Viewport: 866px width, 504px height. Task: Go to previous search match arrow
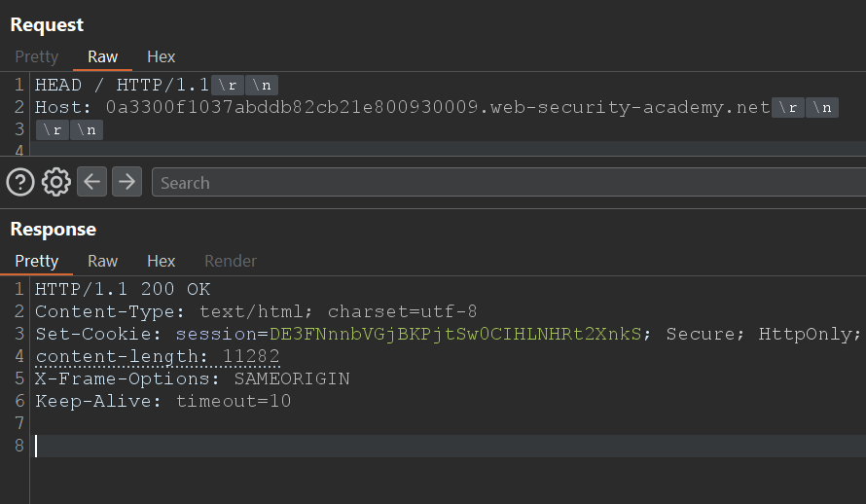point(91,182)
